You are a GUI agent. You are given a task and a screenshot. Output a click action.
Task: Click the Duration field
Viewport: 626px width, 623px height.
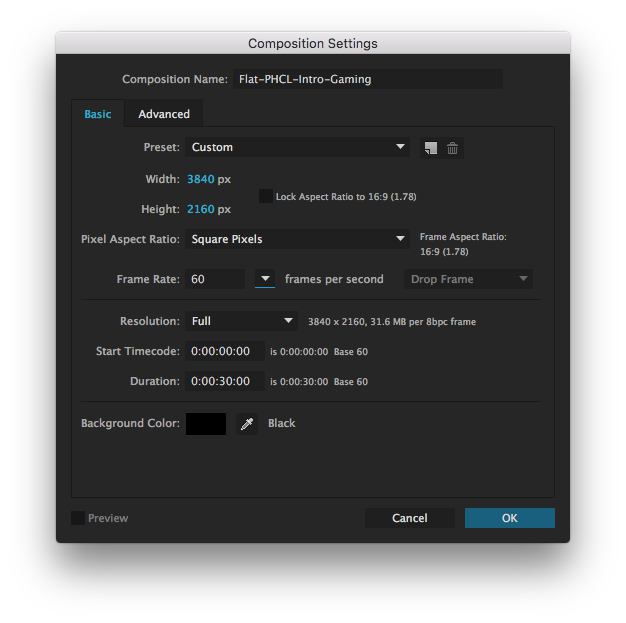[225, 381]
